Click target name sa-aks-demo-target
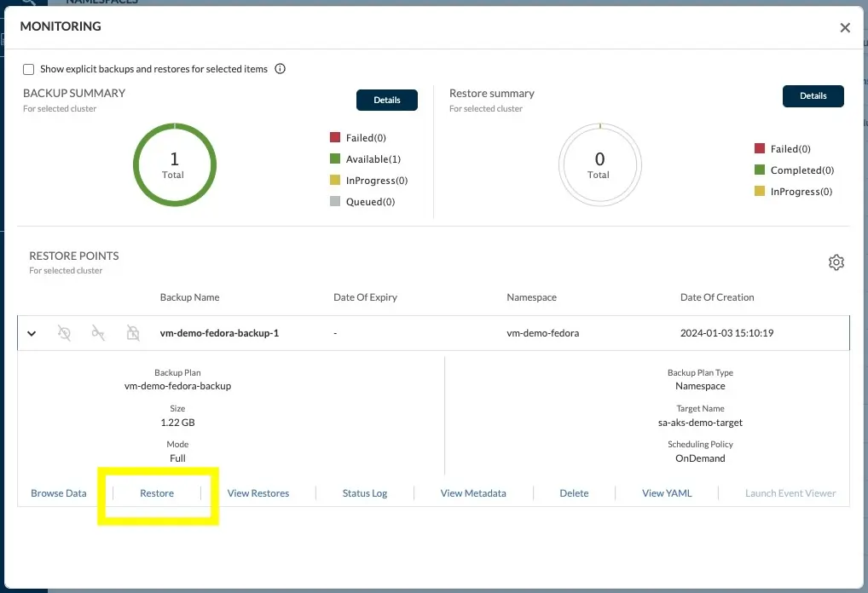Screen dimensions: 868x593 (x=700, y=423)
